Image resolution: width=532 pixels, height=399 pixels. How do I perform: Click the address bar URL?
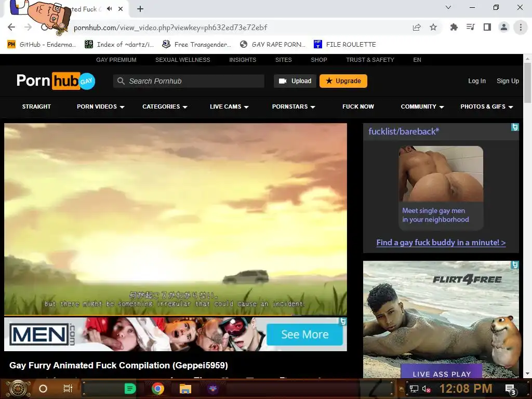point(170,28)
